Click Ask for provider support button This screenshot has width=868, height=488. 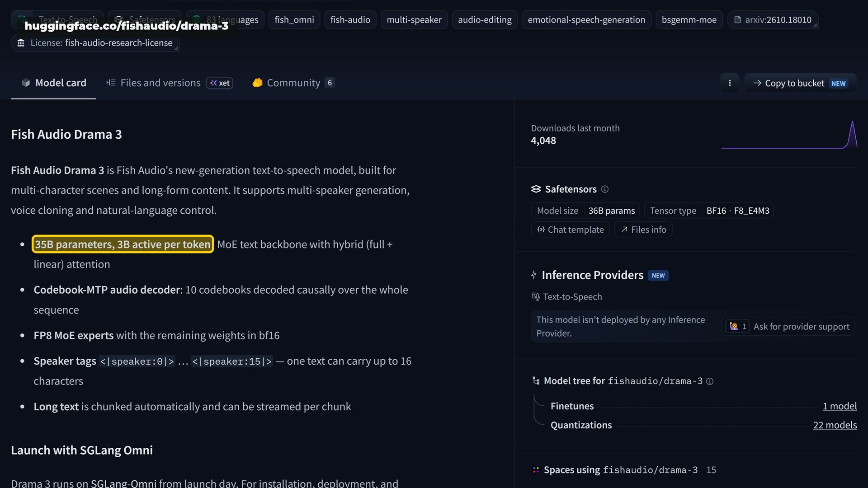788,326
